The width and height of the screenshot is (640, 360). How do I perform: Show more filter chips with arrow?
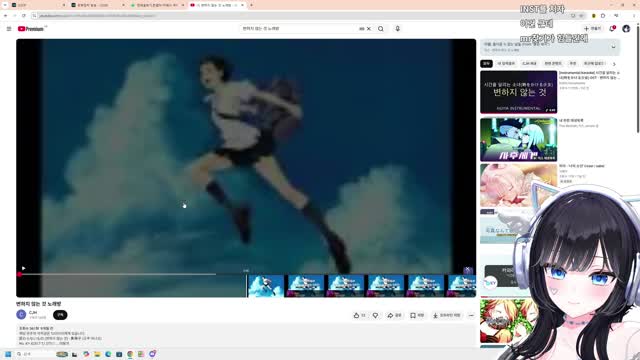coord(614,64)
